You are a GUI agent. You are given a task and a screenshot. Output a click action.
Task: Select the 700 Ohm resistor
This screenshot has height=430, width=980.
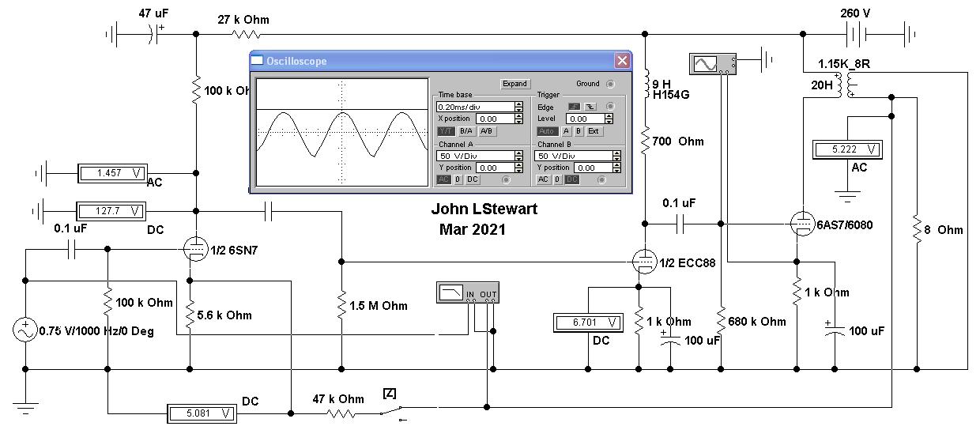point(645,141)
